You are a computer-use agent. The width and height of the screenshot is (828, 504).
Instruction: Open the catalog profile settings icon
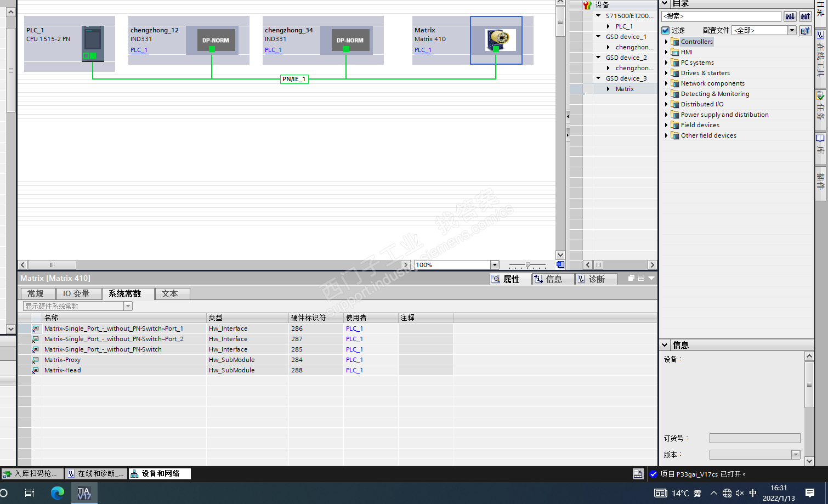click(805, 31)
